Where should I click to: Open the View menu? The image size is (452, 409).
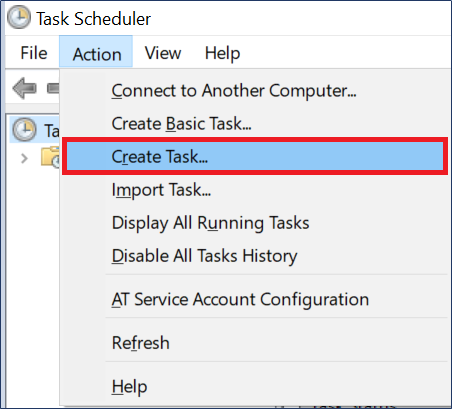click(163, 53)
